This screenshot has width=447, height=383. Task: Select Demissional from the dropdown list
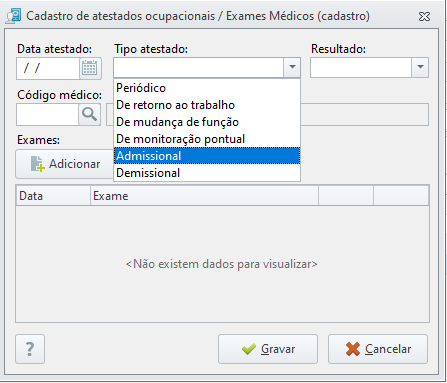click(207, 173)
